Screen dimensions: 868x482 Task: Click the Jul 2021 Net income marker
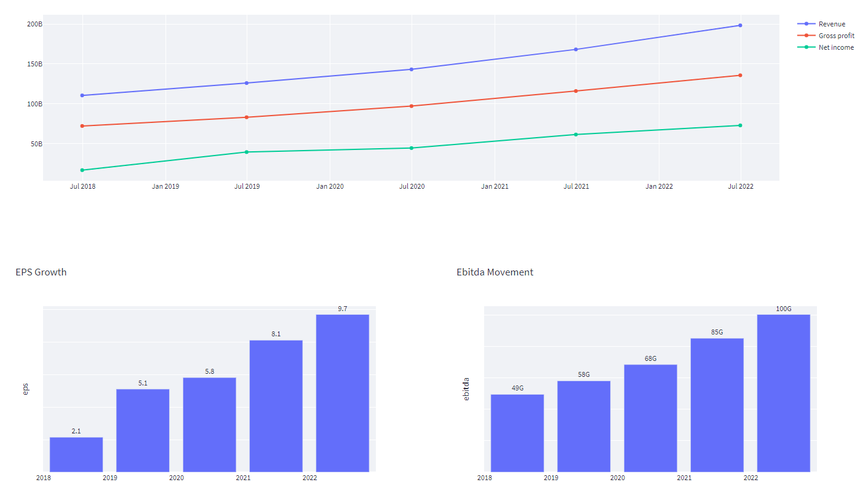[576, 133]
